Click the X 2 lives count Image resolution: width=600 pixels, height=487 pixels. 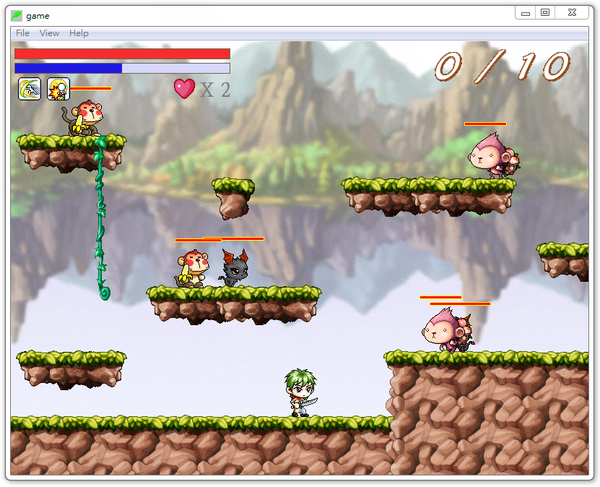(215, 90)
